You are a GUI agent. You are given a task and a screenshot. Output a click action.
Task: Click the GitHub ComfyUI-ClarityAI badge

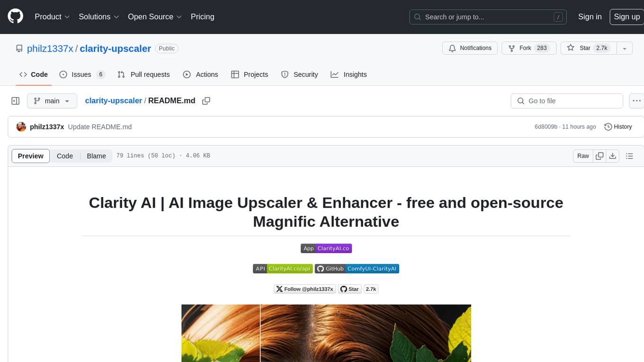(357, 269)
